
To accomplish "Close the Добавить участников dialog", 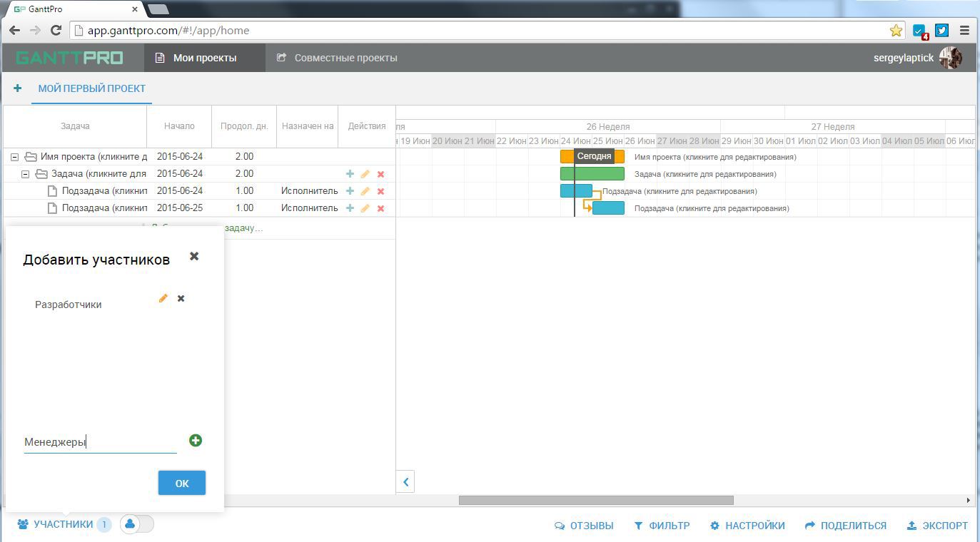I will point(194,256).
